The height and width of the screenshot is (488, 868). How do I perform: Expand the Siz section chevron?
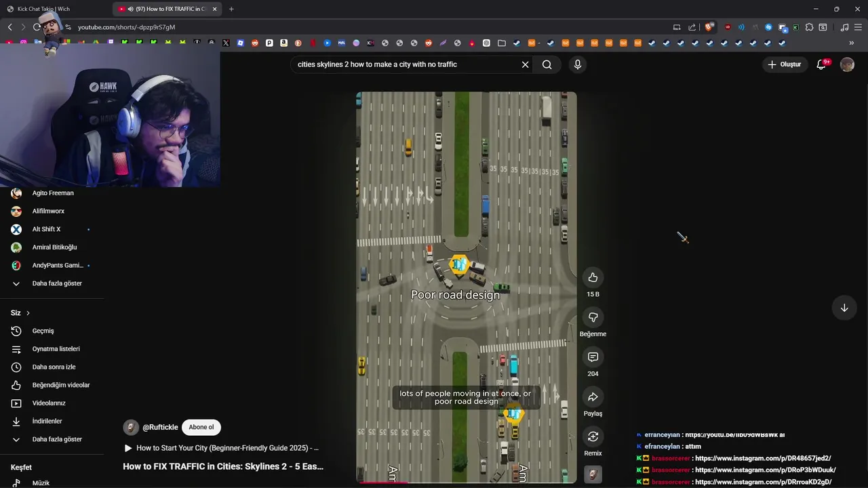pyautogui.click(x=28, y=313)
